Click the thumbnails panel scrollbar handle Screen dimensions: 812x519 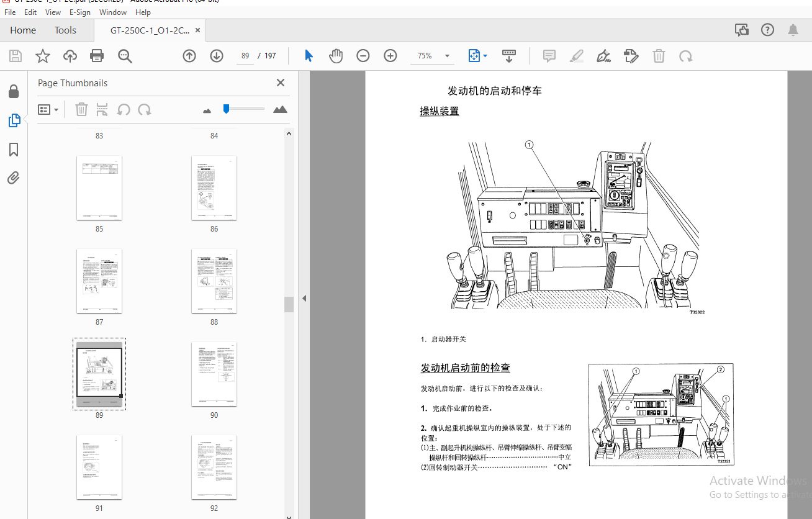289,304
